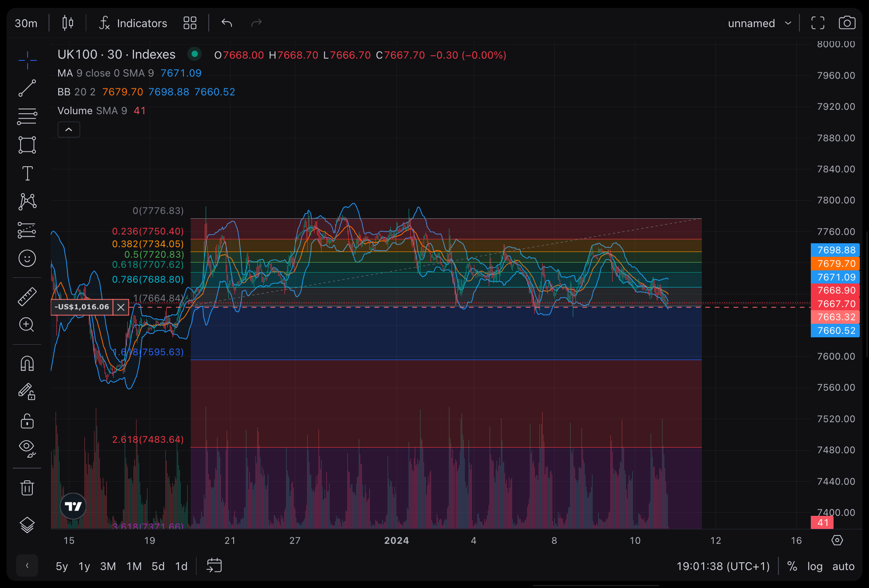869x588 pixels.
Task: Remove drawings with the trash icon
Action: point(27,487)
